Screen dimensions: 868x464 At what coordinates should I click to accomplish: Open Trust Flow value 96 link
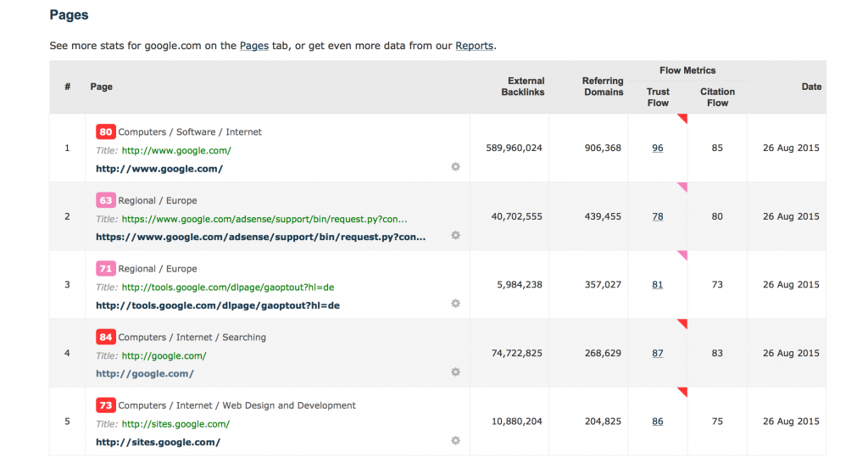pyautogui.click(x=658, y=148)
